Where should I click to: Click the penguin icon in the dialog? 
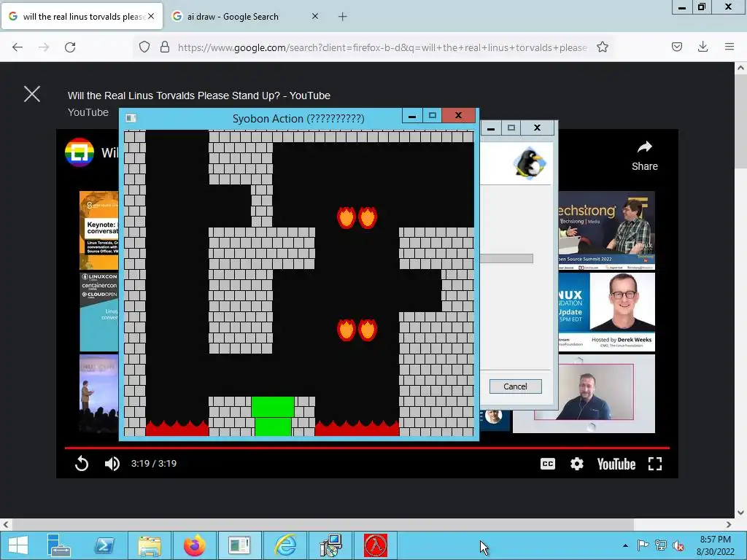coord(530,163)
